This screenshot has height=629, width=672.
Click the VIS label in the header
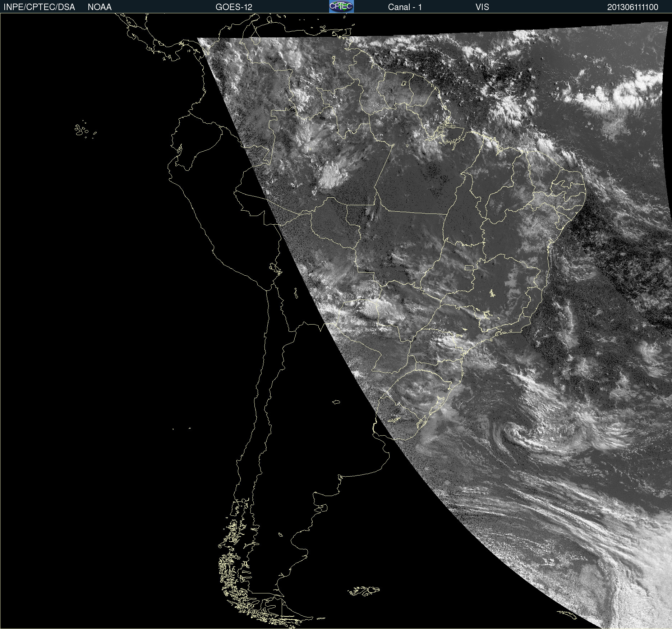pyautogui.click(x=482, y=7)
